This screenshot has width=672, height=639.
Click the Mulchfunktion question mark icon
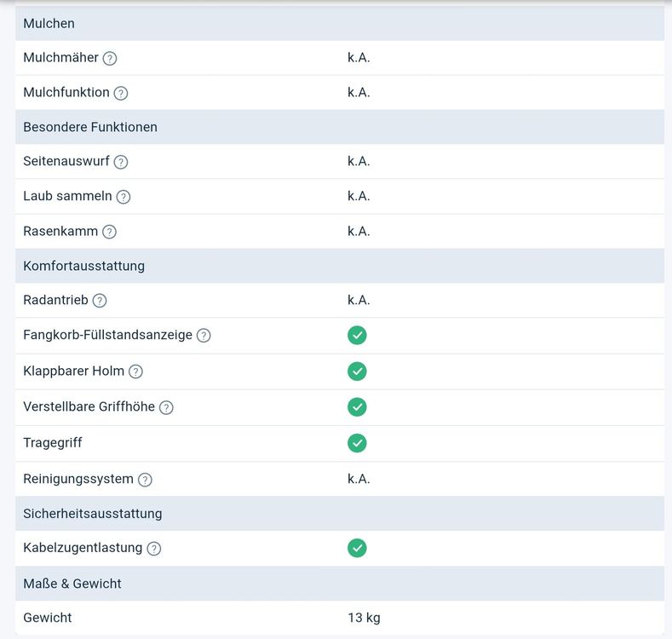[121, 93]
